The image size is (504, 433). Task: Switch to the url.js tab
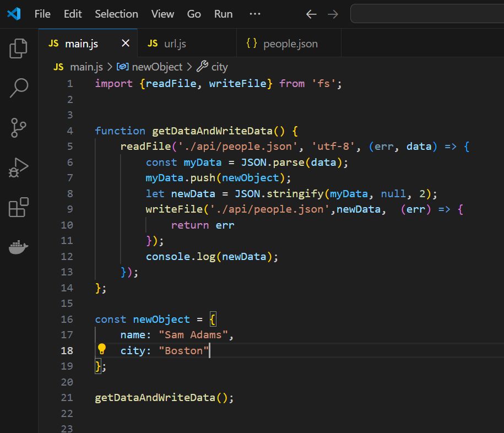tap(187, 43)
